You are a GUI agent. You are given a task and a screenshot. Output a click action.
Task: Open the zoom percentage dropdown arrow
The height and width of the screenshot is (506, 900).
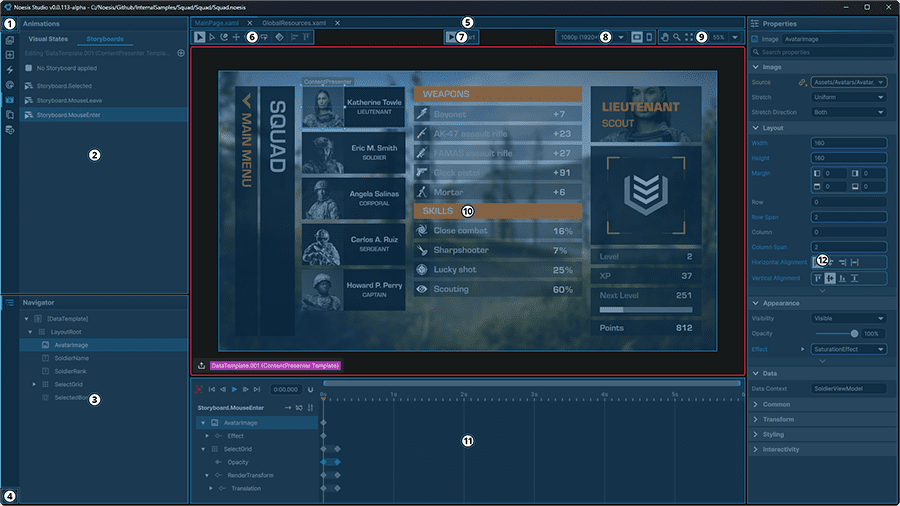pos(735,37)
